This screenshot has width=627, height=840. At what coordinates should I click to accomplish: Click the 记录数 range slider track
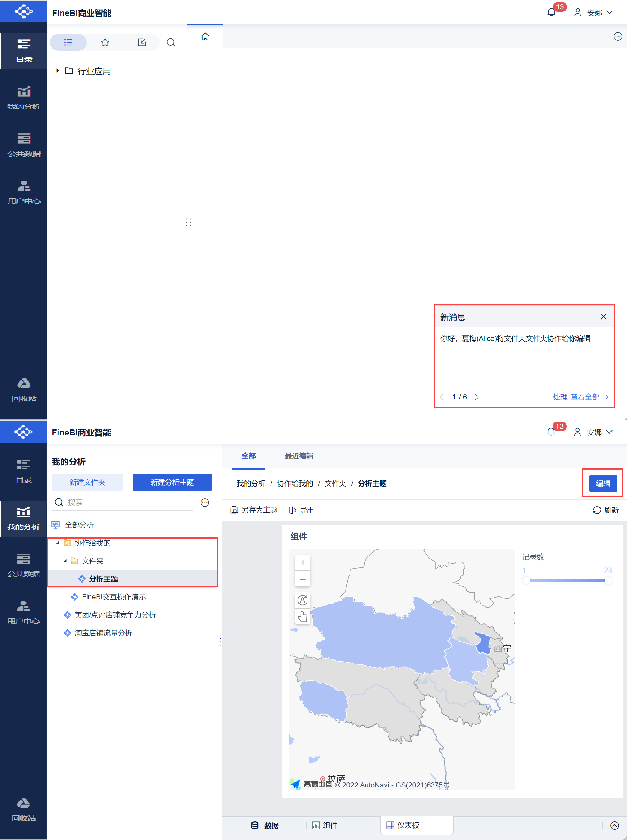pos(567,580)
